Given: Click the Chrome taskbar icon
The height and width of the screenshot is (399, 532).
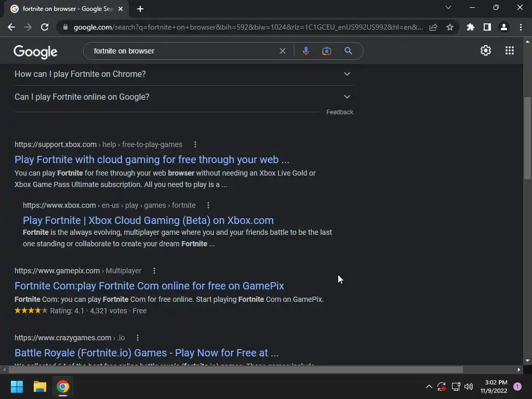Looking at the screenshot, I should (63, 387).
